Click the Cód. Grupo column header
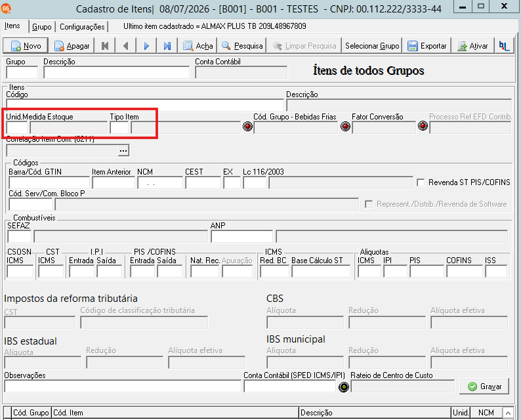The image size is (521, 420). coord(31,413)
